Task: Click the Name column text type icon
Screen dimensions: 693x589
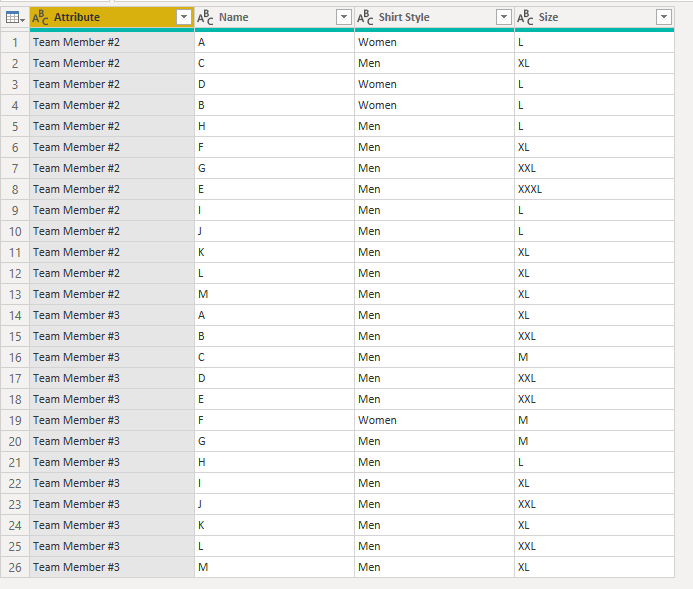Action: (x=205, y=18)
